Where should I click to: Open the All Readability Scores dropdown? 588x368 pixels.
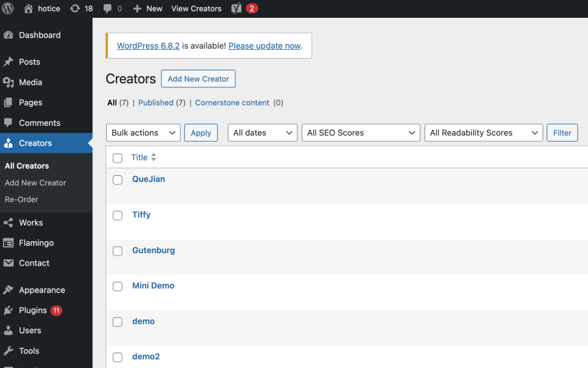(x=483, y=133)
